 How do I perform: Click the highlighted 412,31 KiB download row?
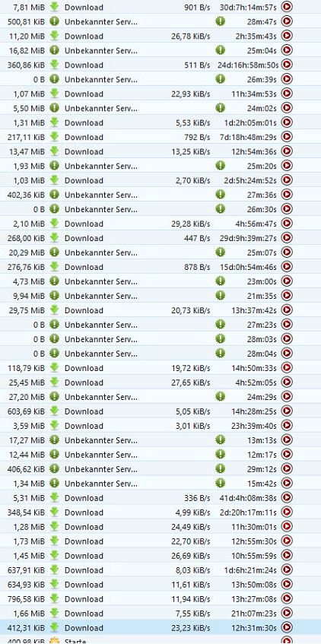(x=160, y=627)
